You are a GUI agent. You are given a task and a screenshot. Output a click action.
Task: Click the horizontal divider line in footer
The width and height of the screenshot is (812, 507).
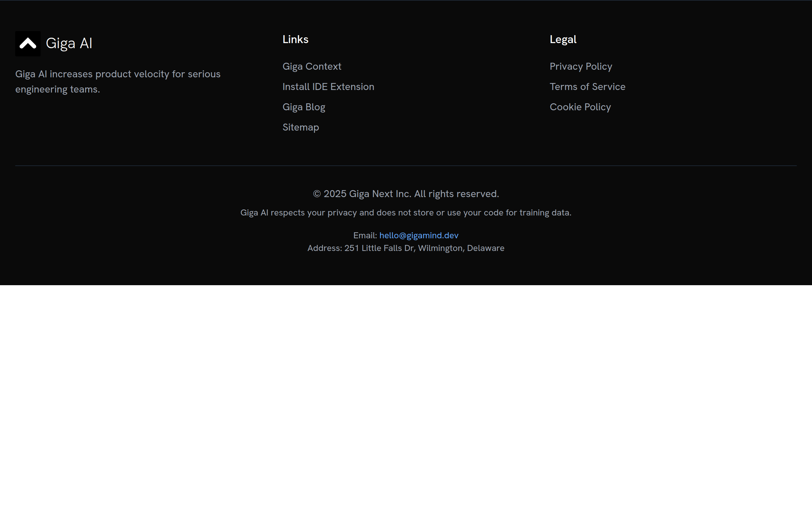tap(406, 166)
